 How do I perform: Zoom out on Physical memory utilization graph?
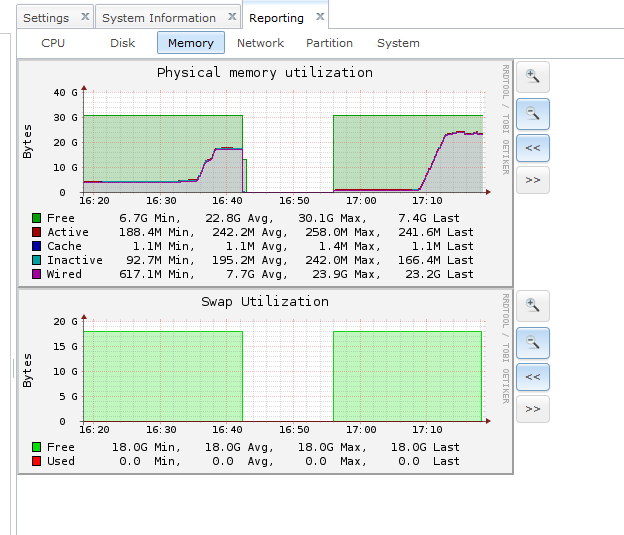click(x=533, y=112)
